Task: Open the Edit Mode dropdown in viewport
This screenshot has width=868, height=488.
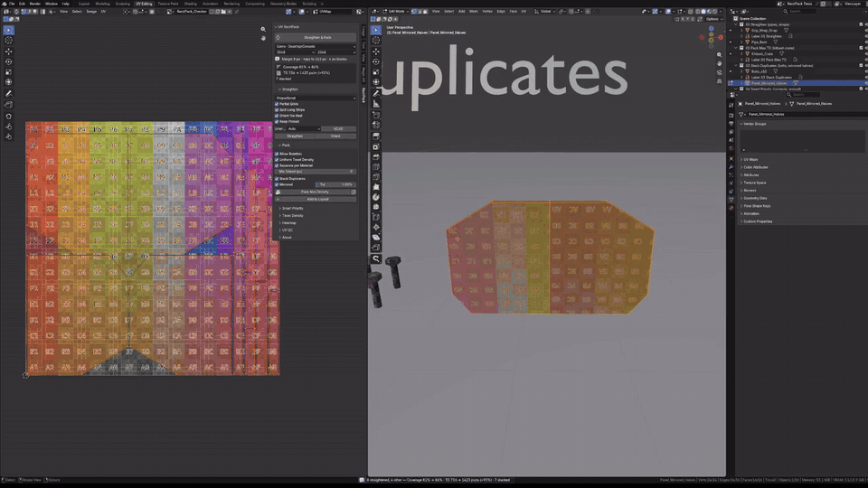Action: point(396,11)
